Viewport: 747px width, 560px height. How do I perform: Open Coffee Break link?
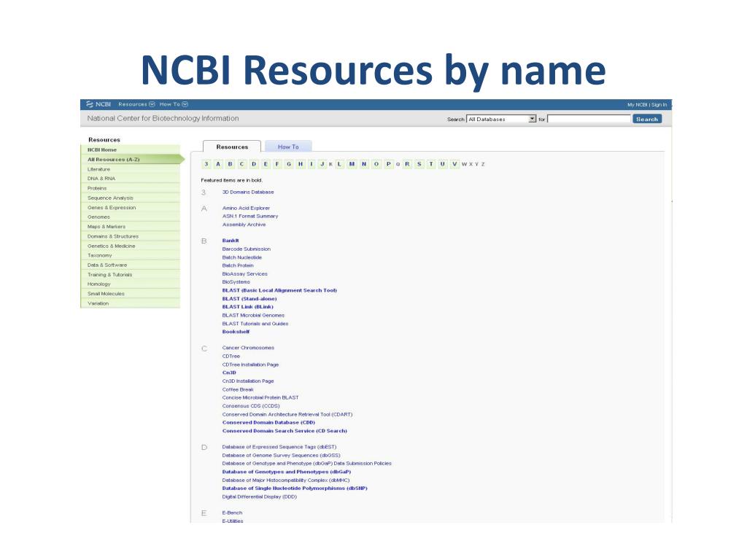(x=238, y=389)
